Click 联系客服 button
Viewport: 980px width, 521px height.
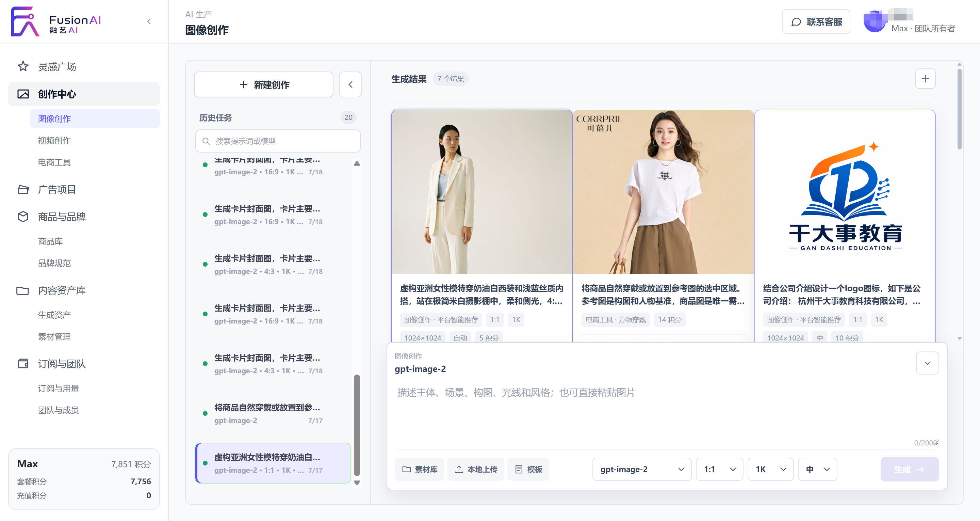click(816, 22)
